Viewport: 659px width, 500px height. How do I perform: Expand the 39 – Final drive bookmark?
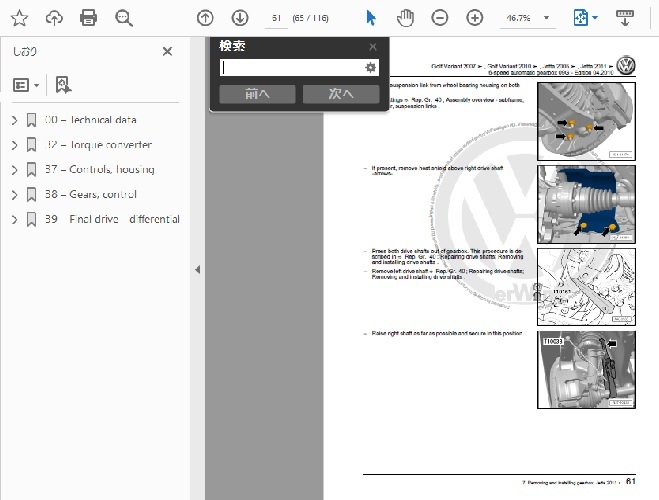coord(14,219)
